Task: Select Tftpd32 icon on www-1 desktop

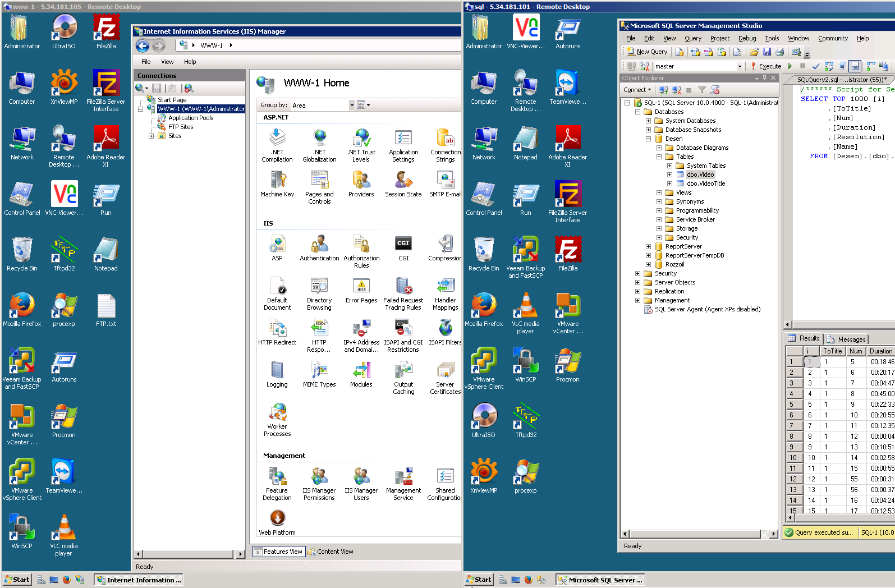Action: click(64, 254)
